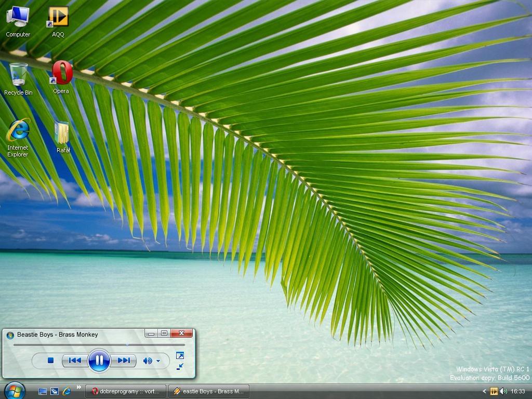Expand the Quick Launch overflow chevron
Viewport: 532px width, 399px height.
tap(79, 387)
